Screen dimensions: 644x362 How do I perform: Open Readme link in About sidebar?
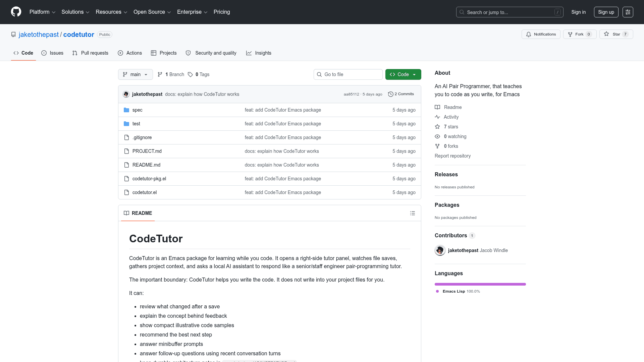(x=448, y=107)
